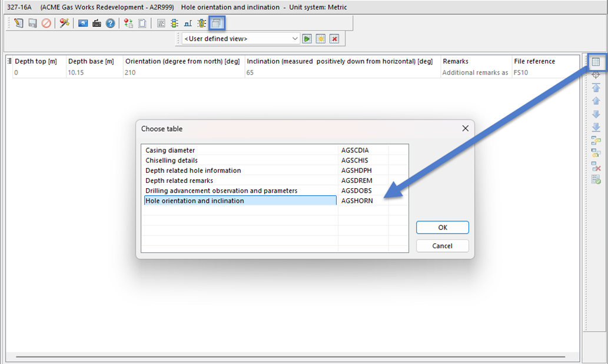This screenshot has width=608, height=364.
Task: Close the Choose table dialog
Action: (x=465, y=128)
